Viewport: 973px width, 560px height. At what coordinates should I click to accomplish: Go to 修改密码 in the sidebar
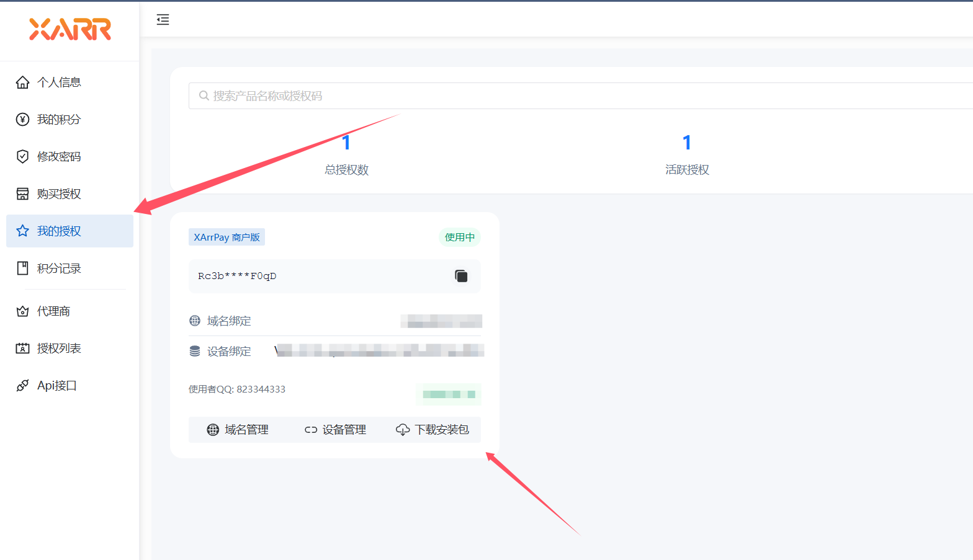(x=69, y=156)
